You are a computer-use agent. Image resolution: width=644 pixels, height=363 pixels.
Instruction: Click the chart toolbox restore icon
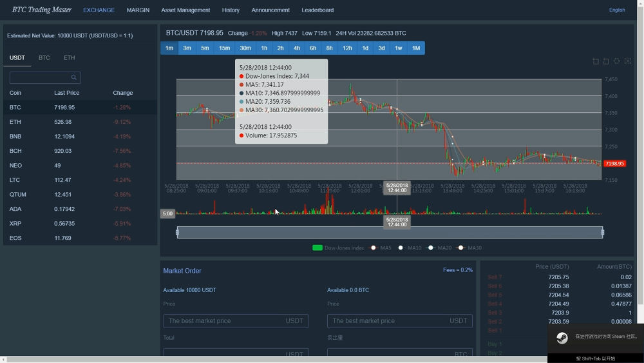pos(617,61)
